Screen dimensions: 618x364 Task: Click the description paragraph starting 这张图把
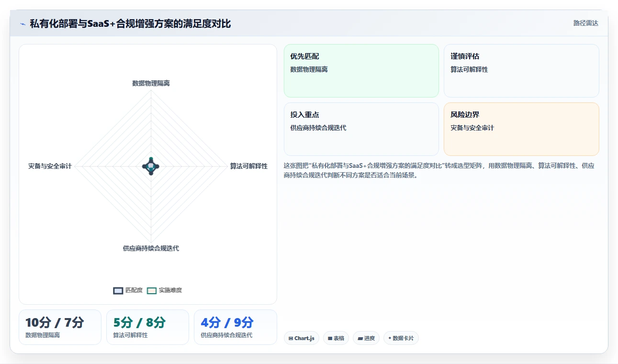point(439,170)
